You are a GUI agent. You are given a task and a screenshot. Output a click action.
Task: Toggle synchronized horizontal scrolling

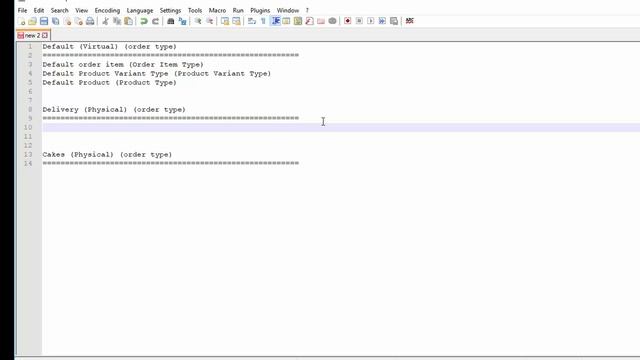tap(236, 21)
